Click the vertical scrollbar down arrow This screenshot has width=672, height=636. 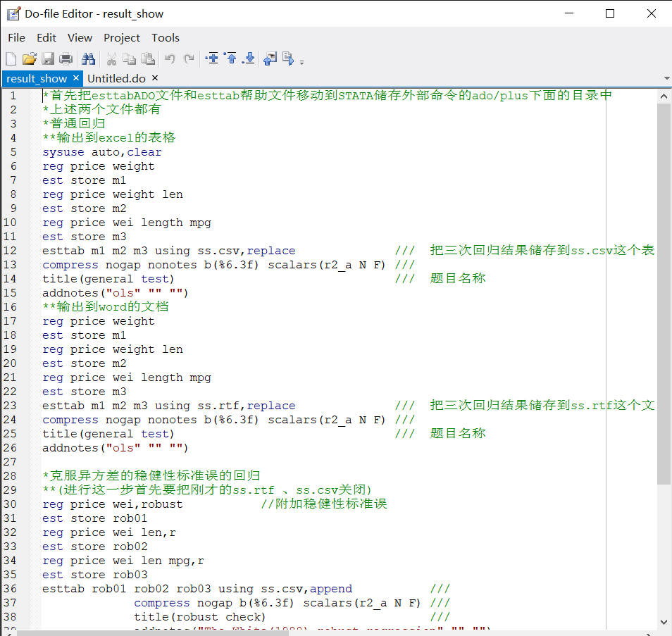click(664, 622)
